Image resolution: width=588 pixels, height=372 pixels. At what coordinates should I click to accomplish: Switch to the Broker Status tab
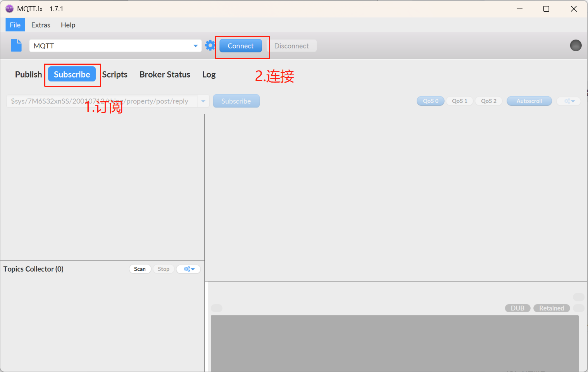[x=165, y=74]
